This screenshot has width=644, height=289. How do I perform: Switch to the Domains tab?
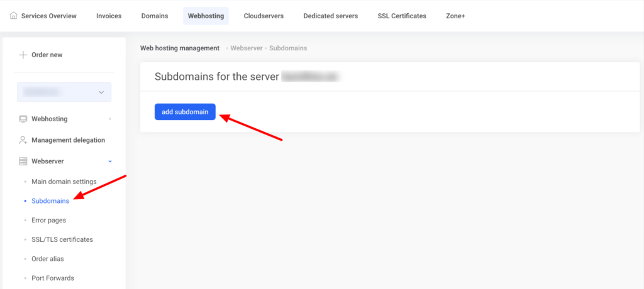coord(154,16)
